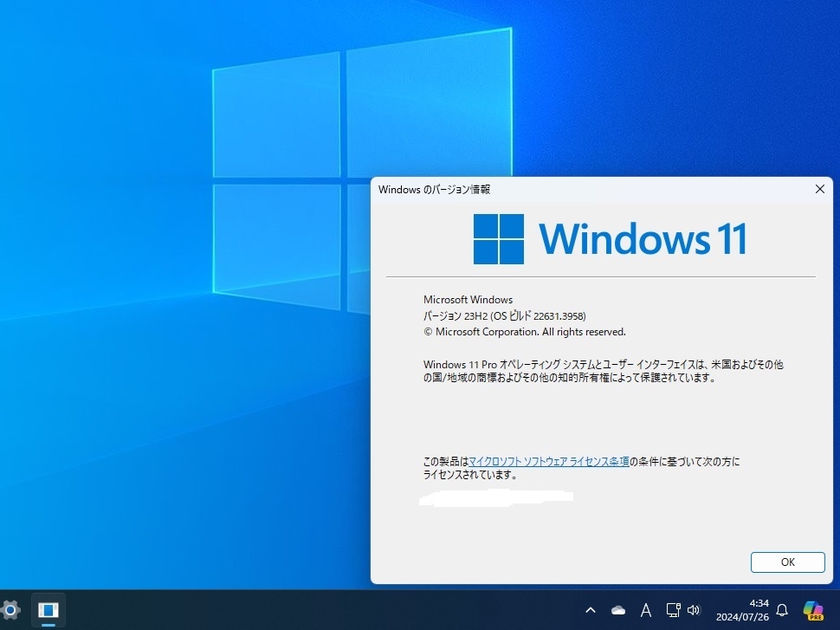Screen dimensions: 840x630
Task: Click the Windows 11 Pro オペレーティング システム paragraph
Action: [x=604, y=371]
